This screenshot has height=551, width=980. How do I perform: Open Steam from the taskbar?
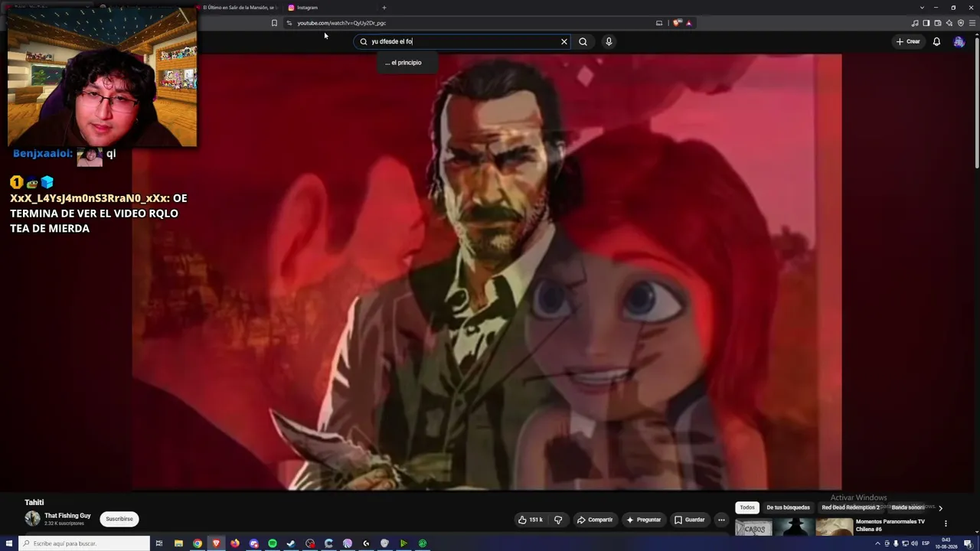tap(291, 543)
